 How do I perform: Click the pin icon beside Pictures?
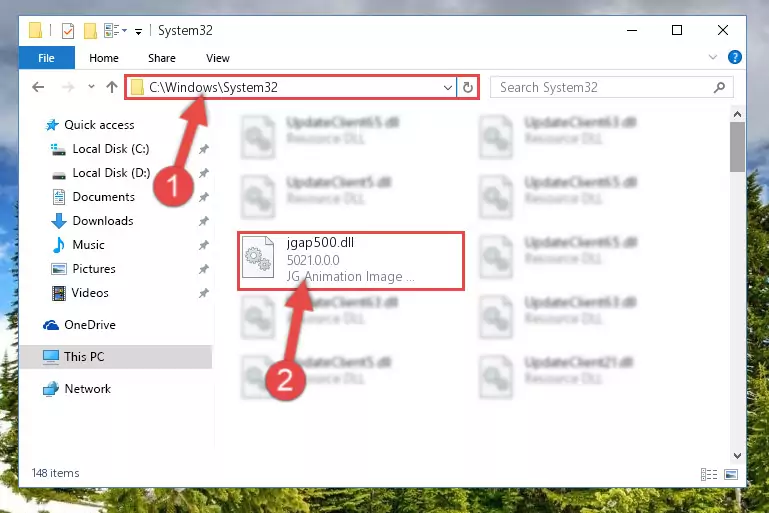pyautogui.click(x=204, y=269)
